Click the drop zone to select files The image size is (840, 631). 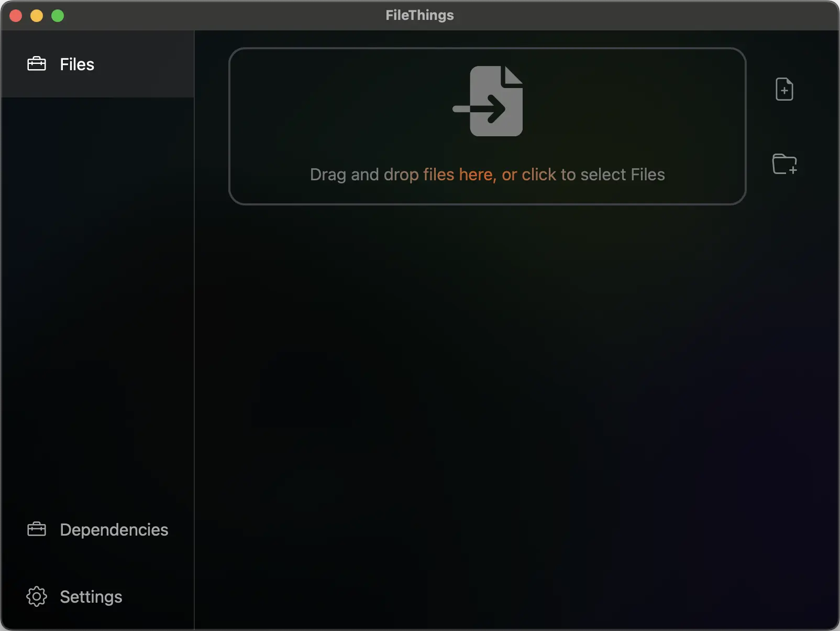tap(487, 126)
